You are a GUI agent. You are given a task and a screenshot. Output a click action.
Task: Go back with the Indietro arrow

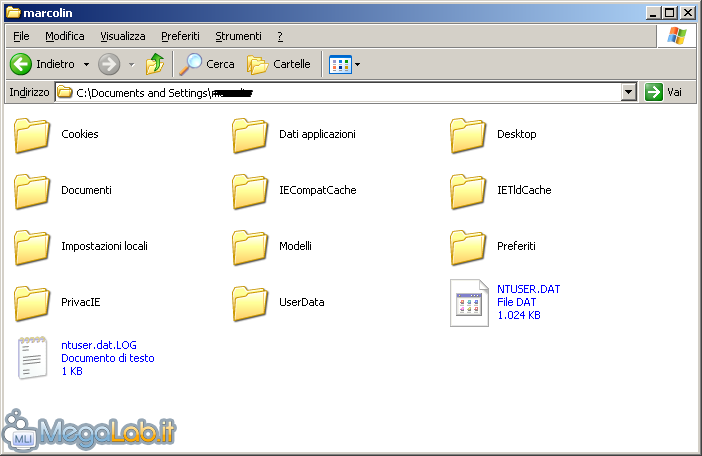pyautogui.click(x=21, y=64)
